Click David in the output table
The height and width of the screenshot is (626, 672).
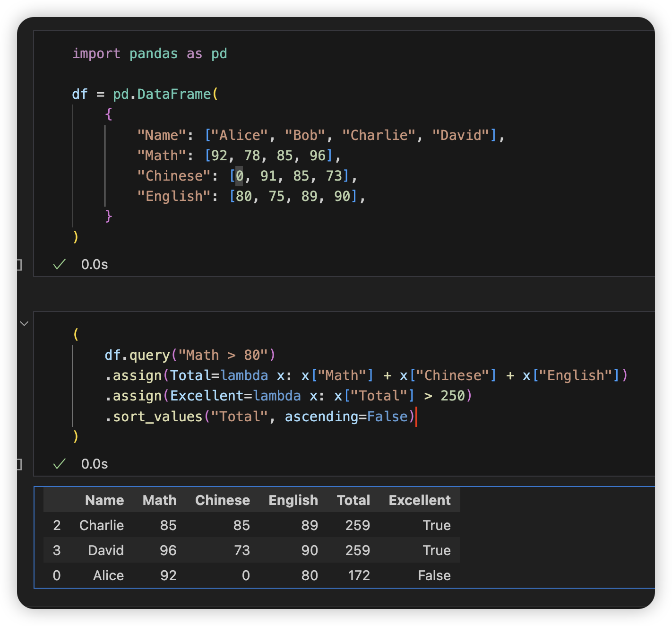106,550
